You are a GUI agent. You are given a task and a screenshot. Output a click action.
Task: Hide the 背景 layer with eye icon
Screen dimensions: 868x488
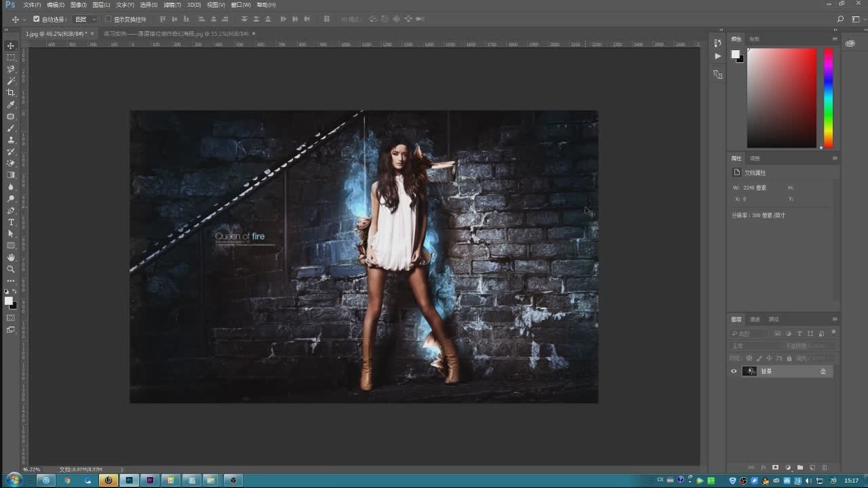pos(734,371)
